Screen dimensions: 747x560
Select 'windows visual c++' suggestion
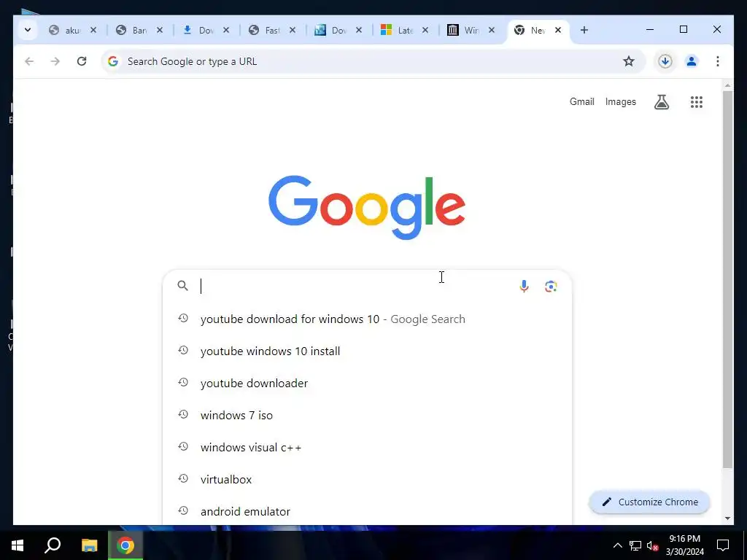(367, 447)
